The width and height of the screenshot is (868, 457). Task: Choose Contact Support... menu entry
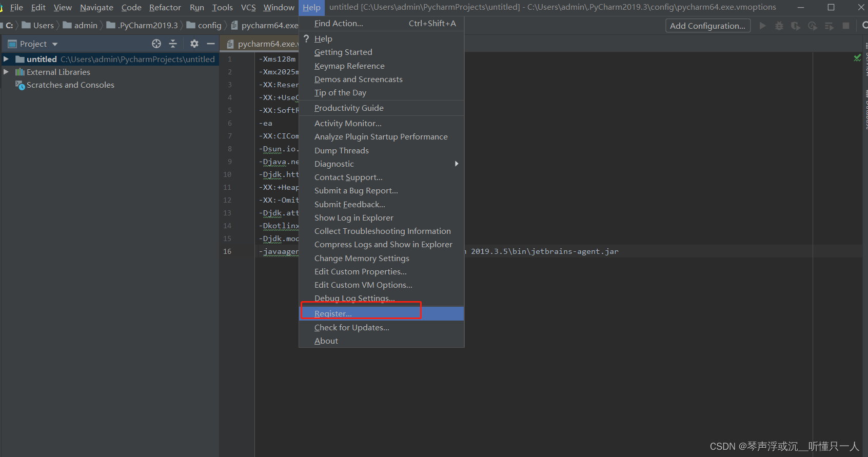[x=381, y=177]
